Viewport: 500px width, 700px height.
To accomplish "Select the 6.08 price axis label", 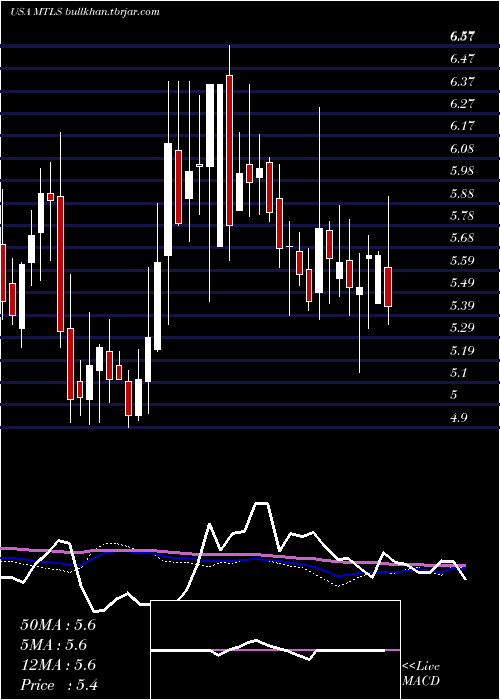I will (462, 149).
